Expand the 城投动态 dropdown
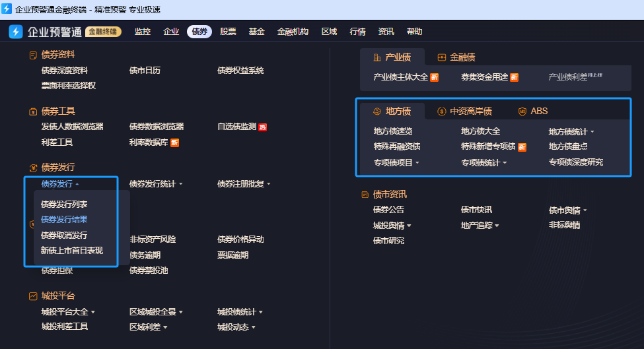 coord(236,327)
